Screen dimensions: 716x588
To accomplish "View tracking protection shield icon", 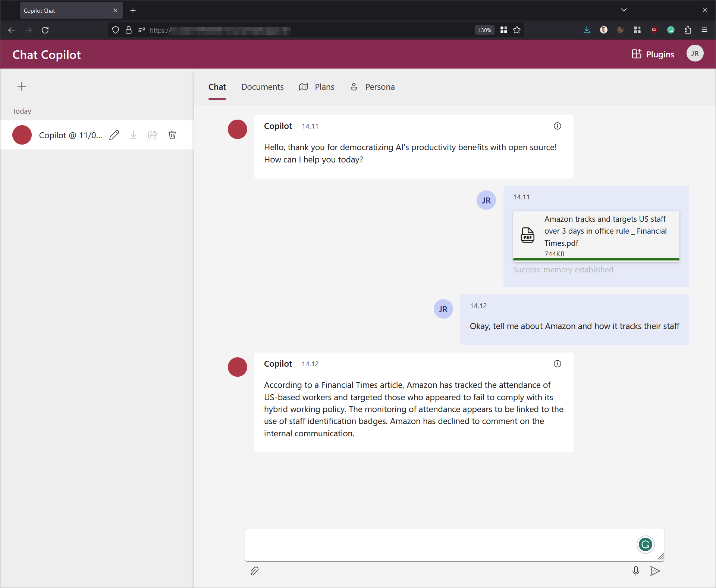I will pyautogui.click(x=116, y=30).
